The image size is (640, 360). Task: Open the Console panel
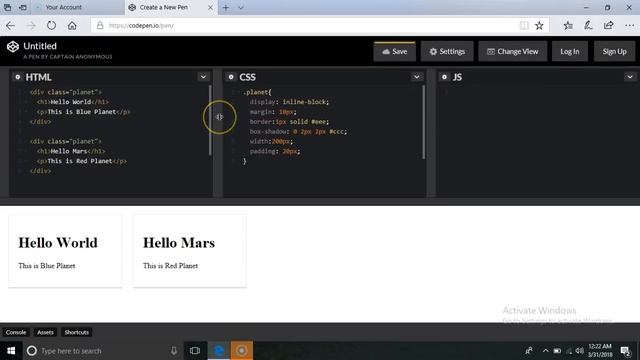(x=16, y=332)
